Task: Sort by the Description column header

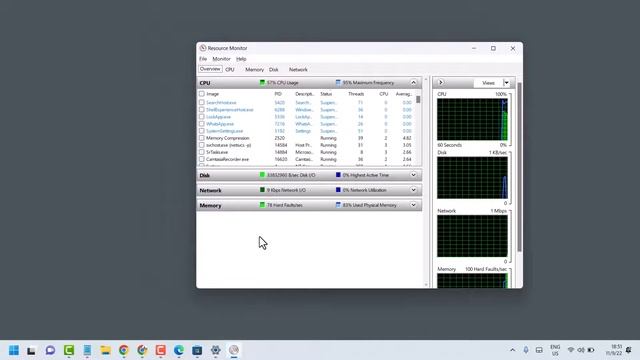Action: click(304, 94)
